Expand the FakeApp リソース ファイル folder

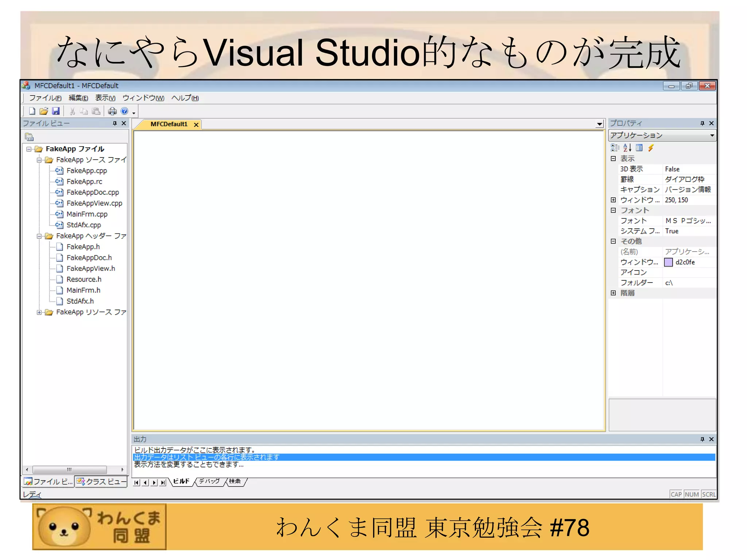click(39, 312)
